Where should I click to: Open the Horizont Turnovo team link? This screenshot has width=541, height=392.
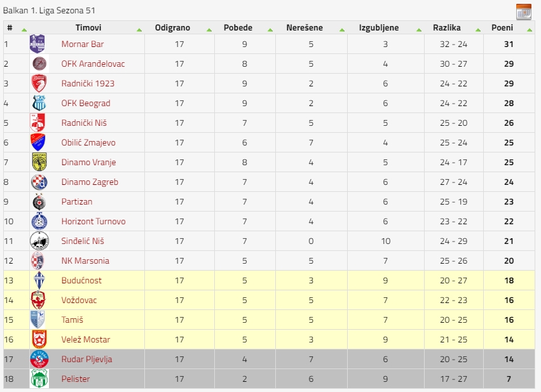pos(93,221)
